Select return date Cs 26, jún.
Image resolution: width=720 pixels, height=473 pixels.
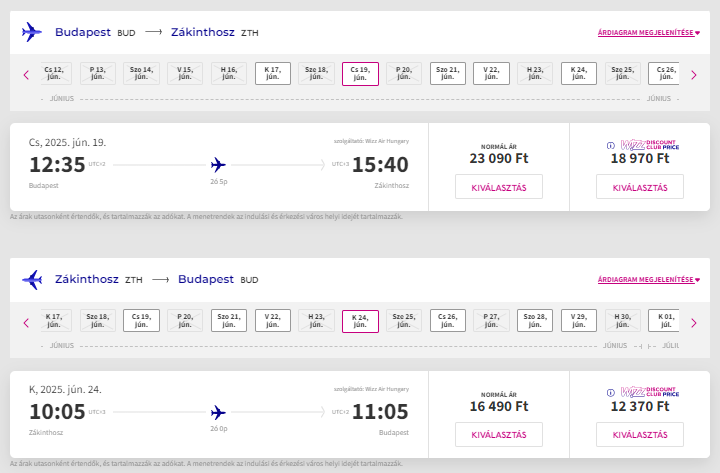click(448, 321)
